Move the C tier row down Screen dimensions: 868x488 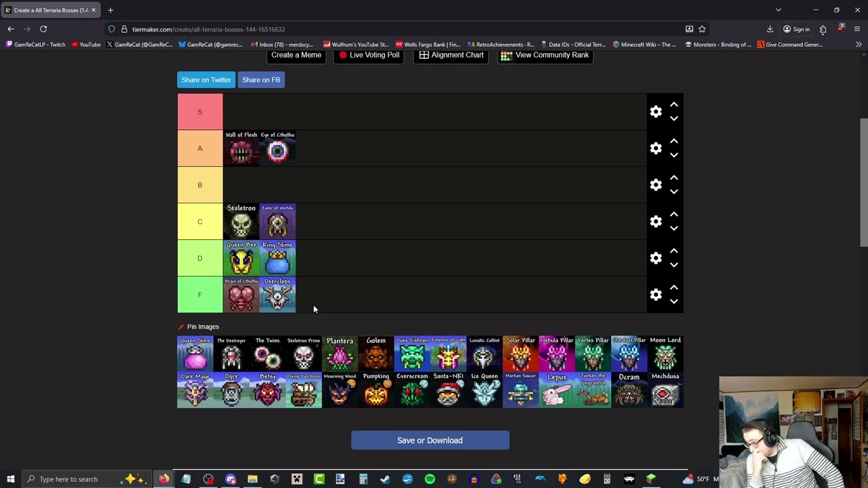pos(674,228)
